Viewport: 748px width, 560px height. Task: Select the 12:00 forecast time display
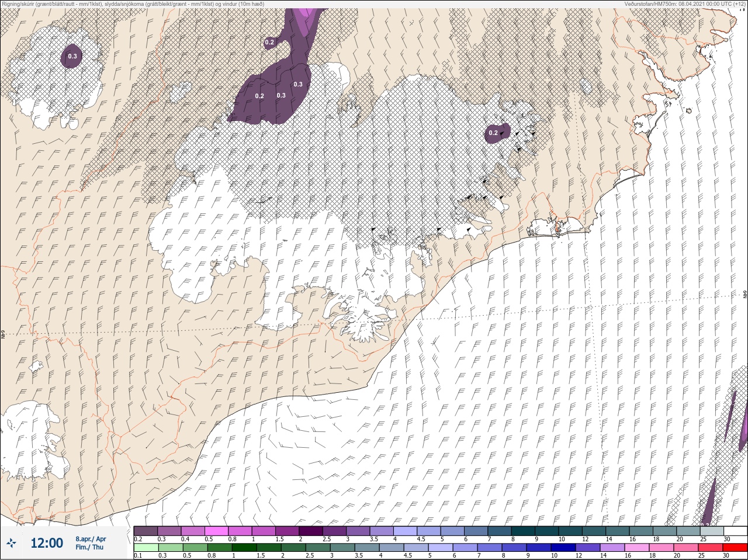pos(46,543)
